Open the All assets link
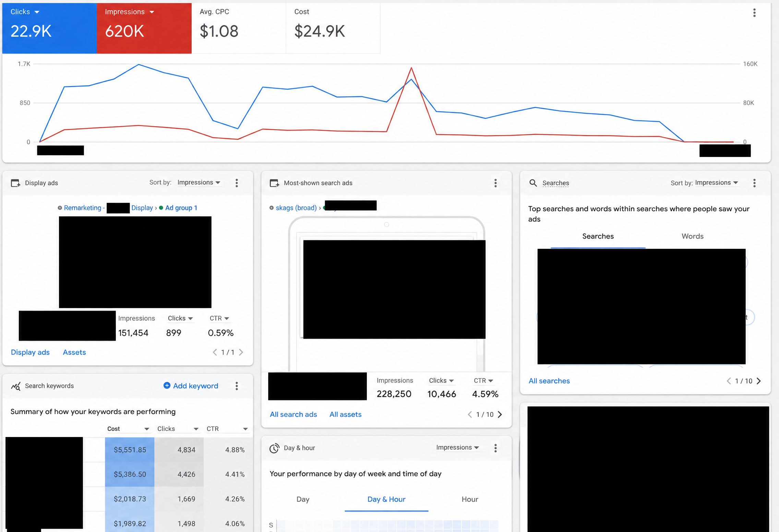 click(345, 414)
